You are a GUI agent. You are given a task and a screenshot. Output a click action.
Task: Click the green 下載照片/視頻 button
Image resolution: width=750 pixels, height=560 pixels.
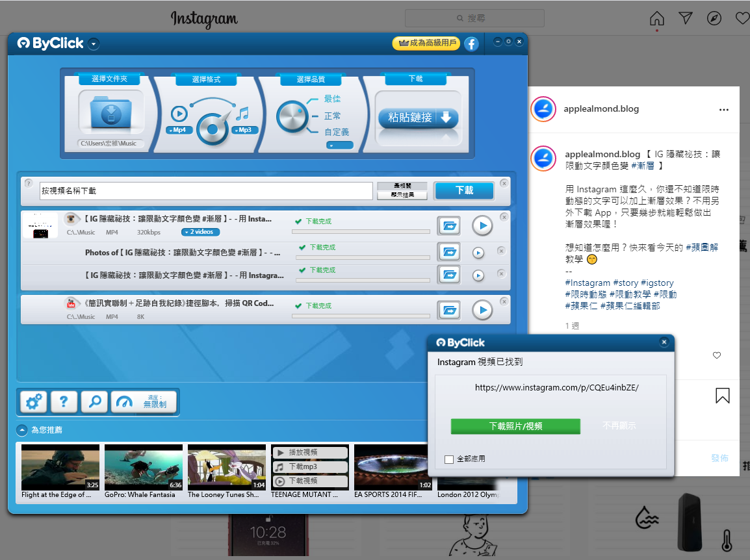[515, 426]
